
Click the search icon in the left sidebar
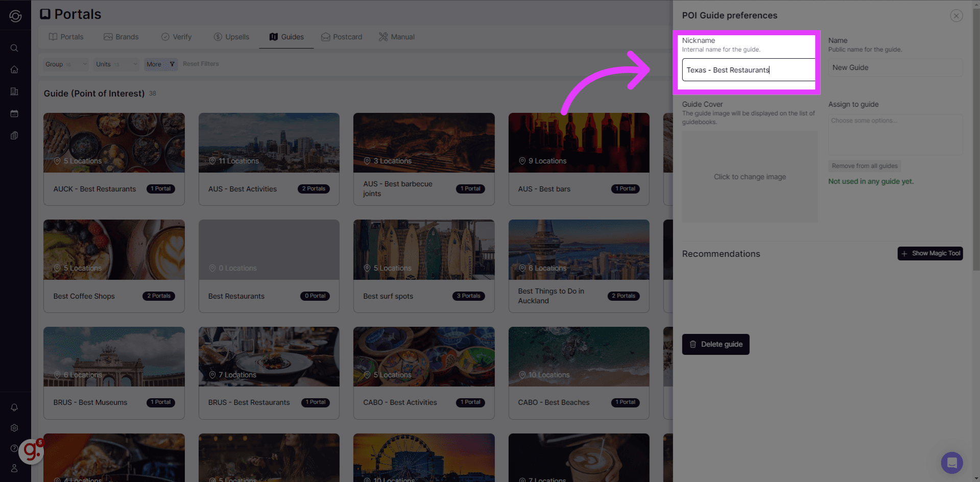tap(14, 48)
